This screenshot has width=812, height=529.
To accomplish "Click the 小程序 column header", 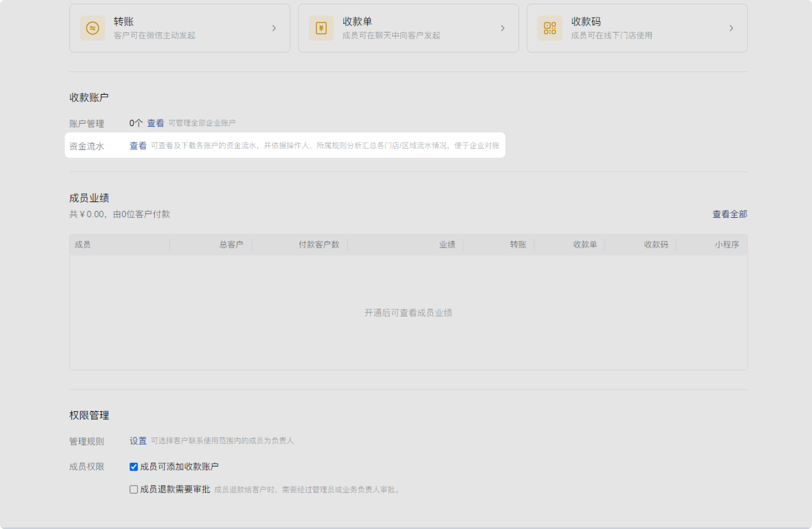I will click(x=726, y=244).
